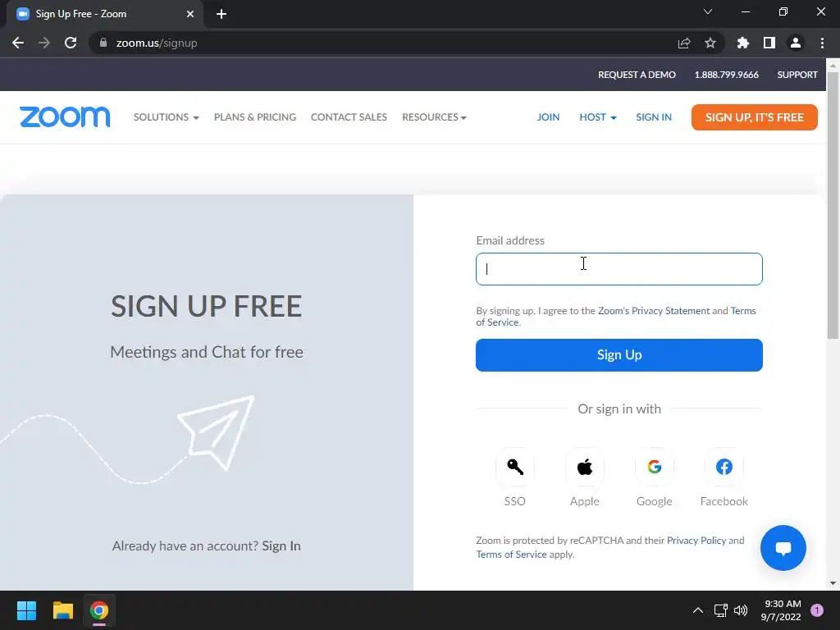Open the Chrome three-dot menu
This screenshot has width=840, height=630.
pos(822,43)
